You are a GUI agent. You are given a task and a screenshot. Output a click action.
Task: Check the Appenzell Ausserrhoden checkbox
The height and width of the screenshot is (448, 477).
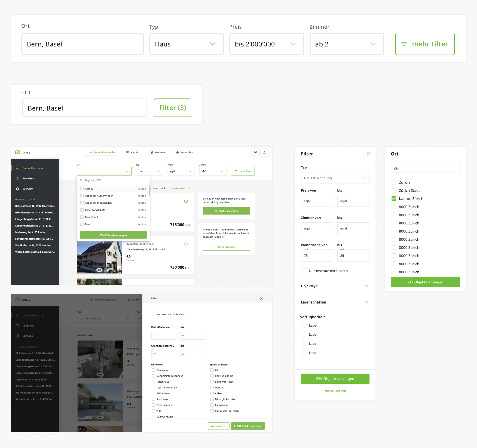coord(82,196)
